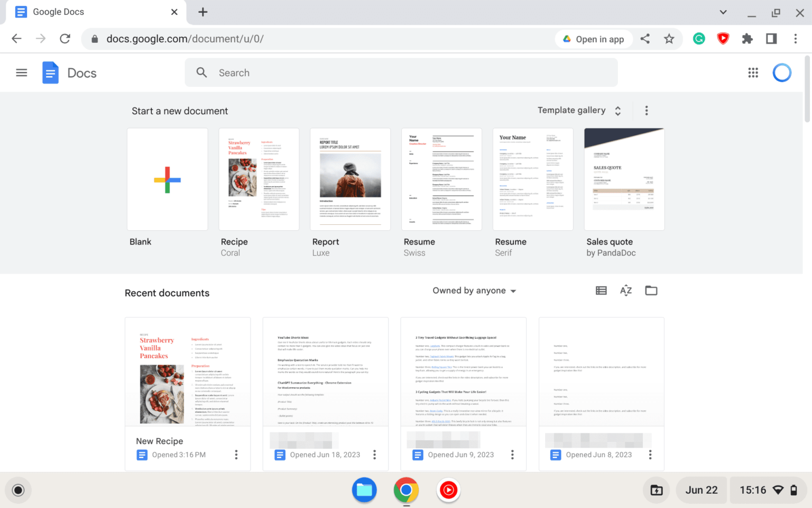Open the Brave Rewards icon
Viewport: 812px width, 508px height.
click(x=723, y=39)
